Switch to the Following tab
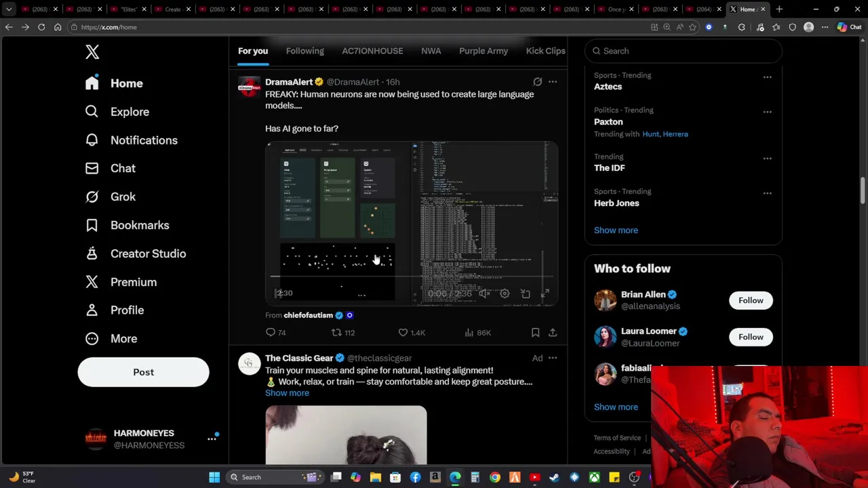868x488 pixels. click(x=305, y=51)
